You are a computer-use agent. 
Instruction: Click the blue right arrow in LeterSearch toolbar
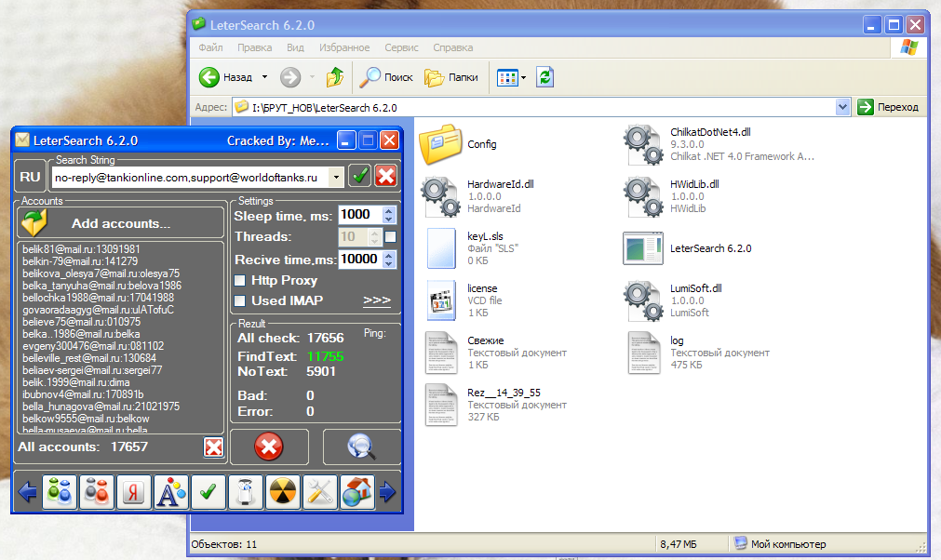coord(388,492)
